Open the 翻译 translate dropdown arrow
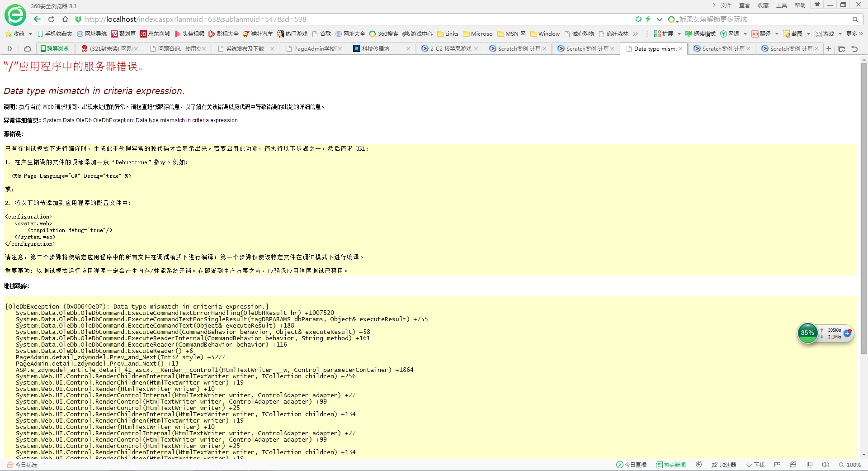The image size is (868, 471). click(x=777, y=34)
